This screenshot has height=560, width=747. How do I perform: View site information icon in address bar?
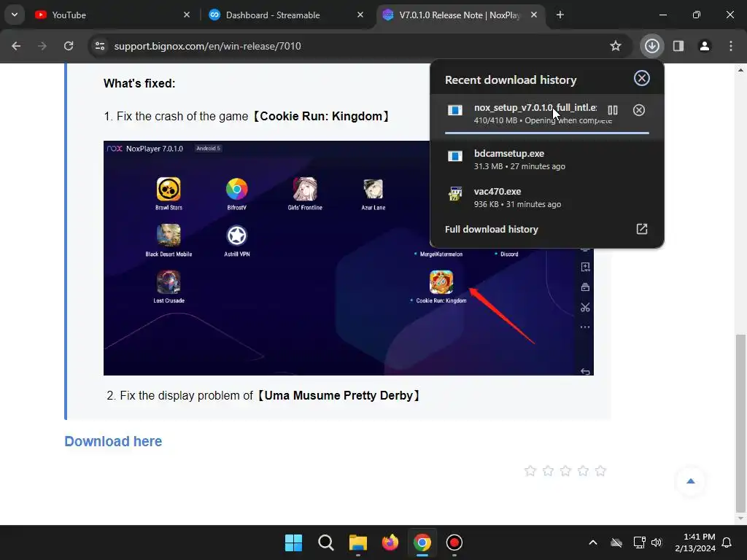tap(100, 46)
